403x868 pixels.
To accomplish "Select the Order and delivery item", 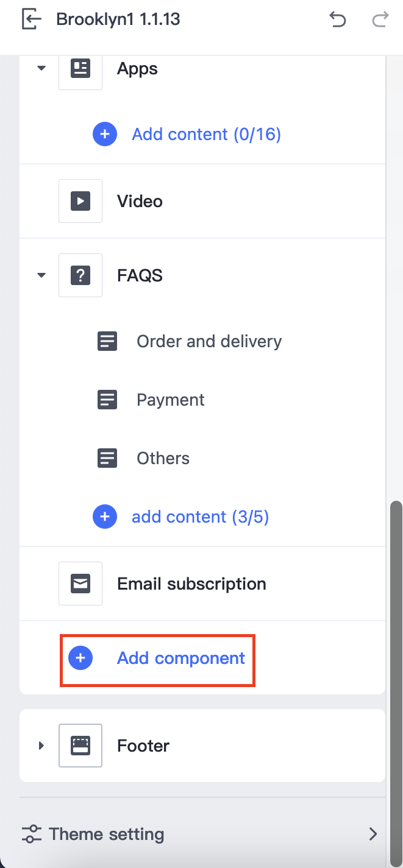I will point(209,341).
